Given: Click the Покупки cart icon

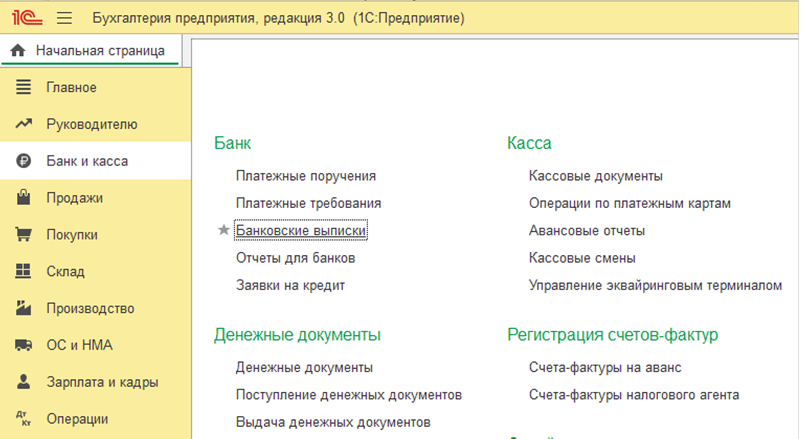Looking at the screenshot, I should pos(24,235).
